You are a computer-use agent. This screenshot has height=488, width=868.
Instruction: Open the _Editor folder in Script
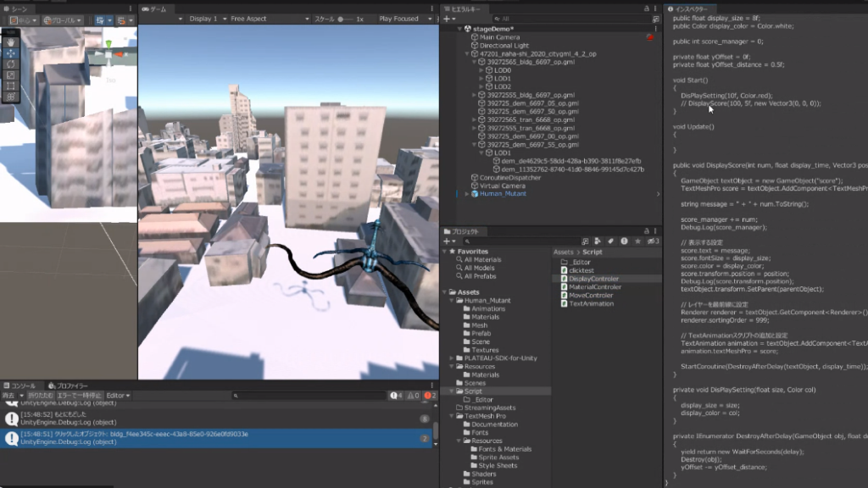pyautogui.click(x=581, y=263)
